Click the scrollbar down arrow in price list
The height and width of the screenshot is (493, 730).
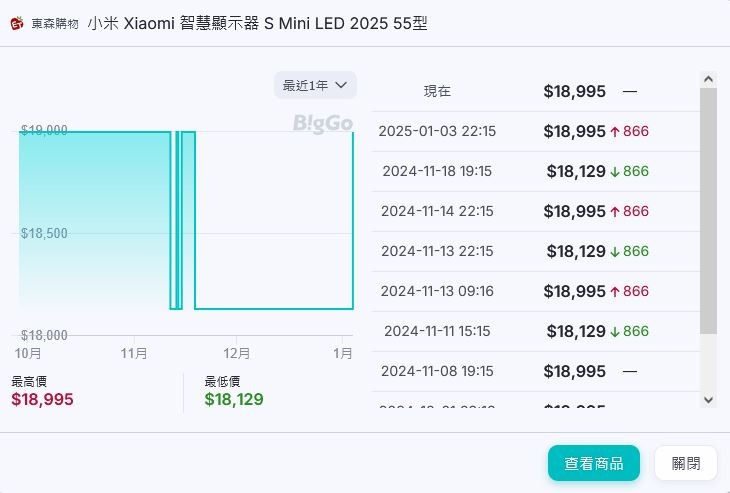tap(709, 400)
